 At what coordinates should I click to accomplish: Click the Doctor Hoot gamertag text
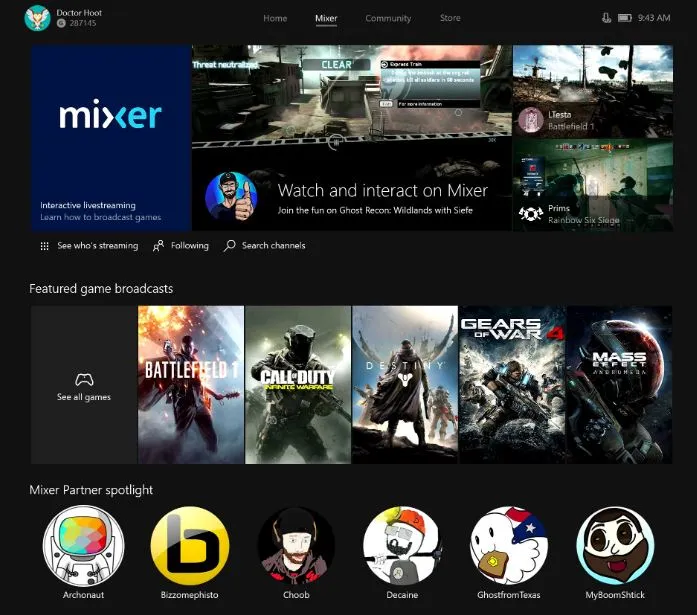(79, 13)
